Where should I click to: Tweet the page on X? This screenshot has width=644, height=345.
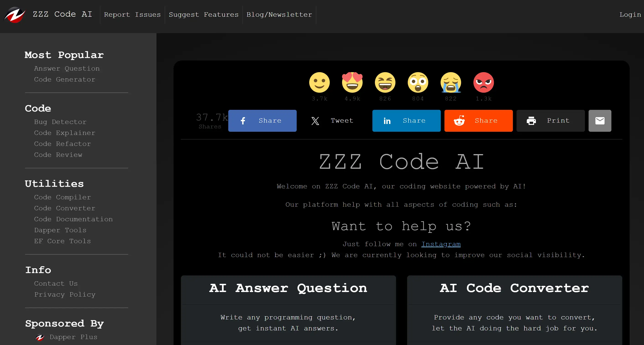pos(334,121)
